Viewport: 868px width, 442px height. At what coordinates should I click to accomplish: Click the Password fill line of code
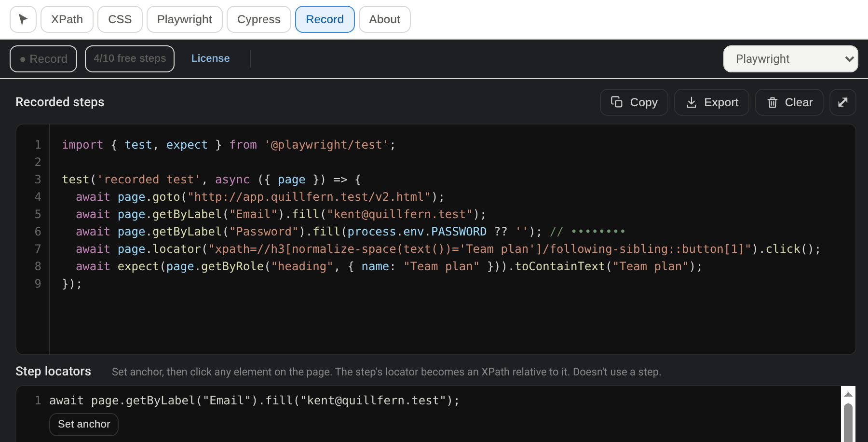pos(351,232)
